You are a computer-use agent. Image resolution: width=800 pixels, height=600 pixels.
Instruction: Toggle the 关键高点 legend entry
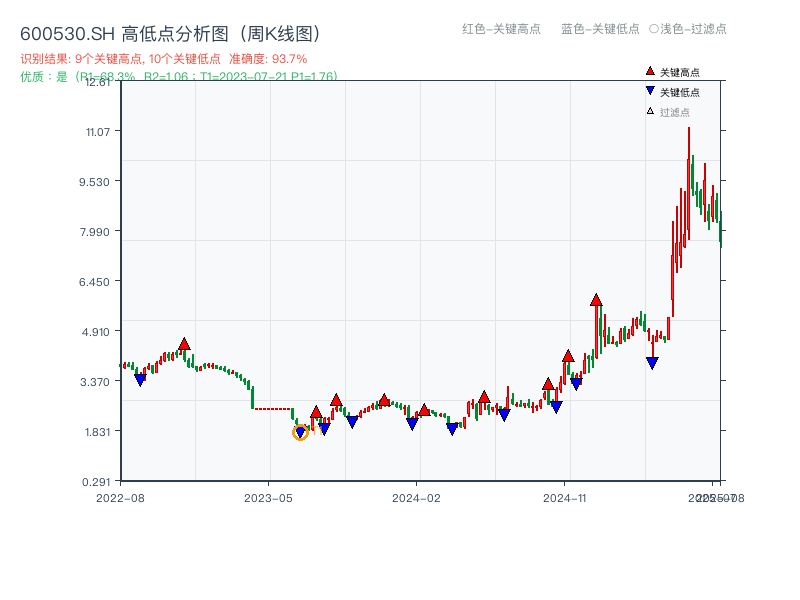point(673,72)
